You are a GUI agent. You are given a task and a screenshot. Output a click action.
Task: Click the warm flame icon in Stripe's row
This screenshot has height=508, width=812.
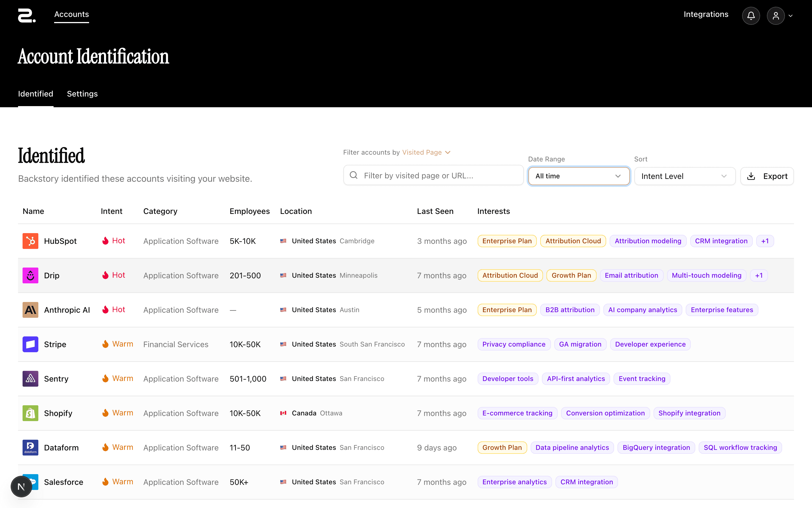pyautogui.click(x=105, y=344)
